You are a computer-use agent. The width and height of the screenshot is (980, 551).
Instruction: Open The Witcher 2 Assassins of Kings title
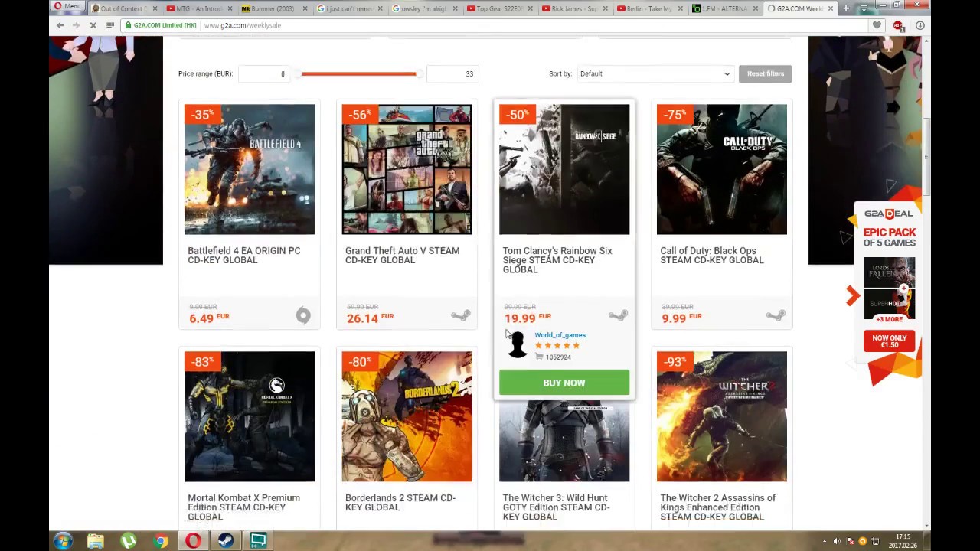pyautogui.click(x=717, y=507)
